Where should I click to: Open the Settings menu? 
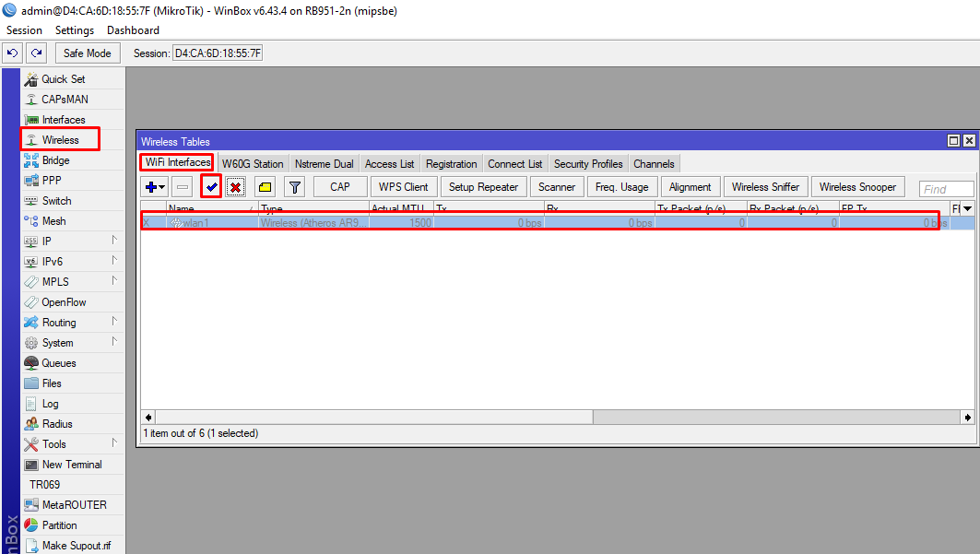pos(75,30)
